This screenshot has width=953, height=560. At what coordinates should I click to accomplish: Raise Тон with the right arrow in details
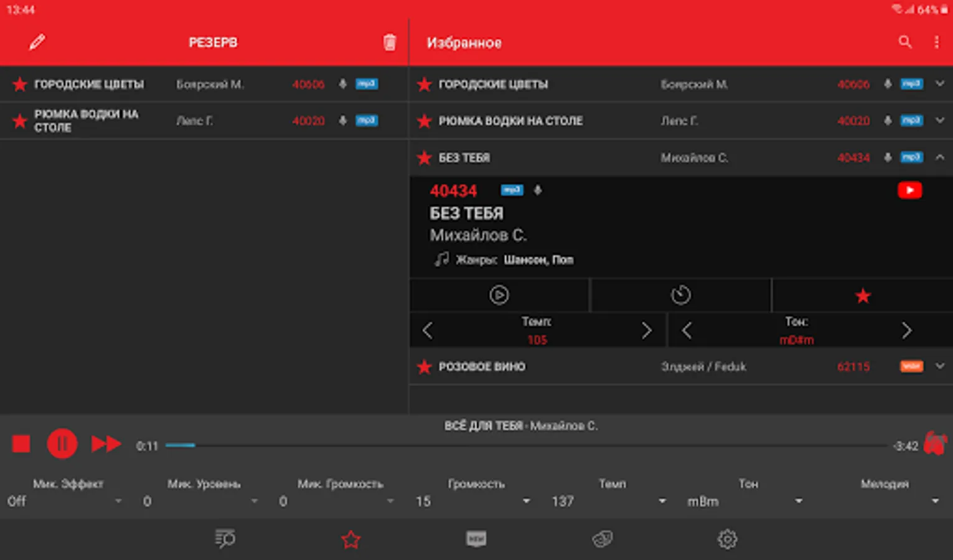point(906,330)
